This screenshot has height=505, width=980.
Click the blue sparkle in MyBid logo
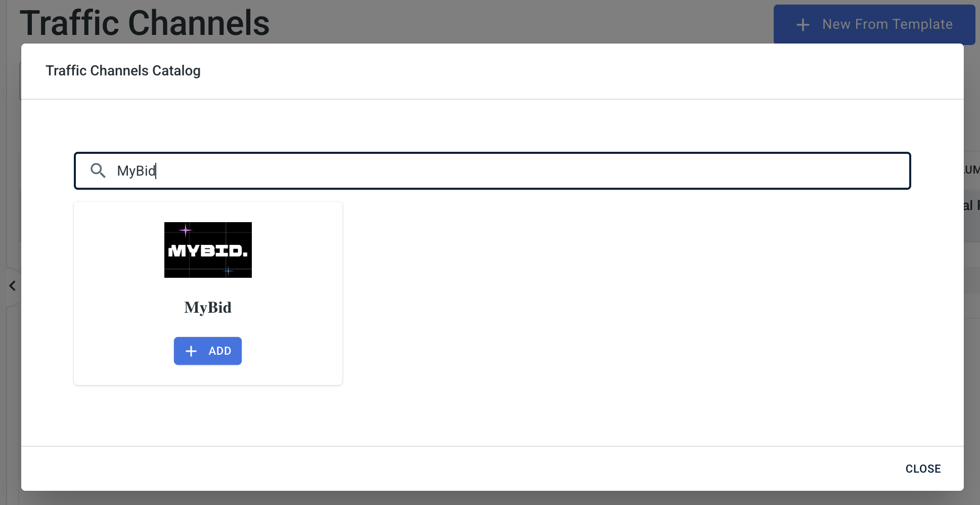(x=229, y=271)
